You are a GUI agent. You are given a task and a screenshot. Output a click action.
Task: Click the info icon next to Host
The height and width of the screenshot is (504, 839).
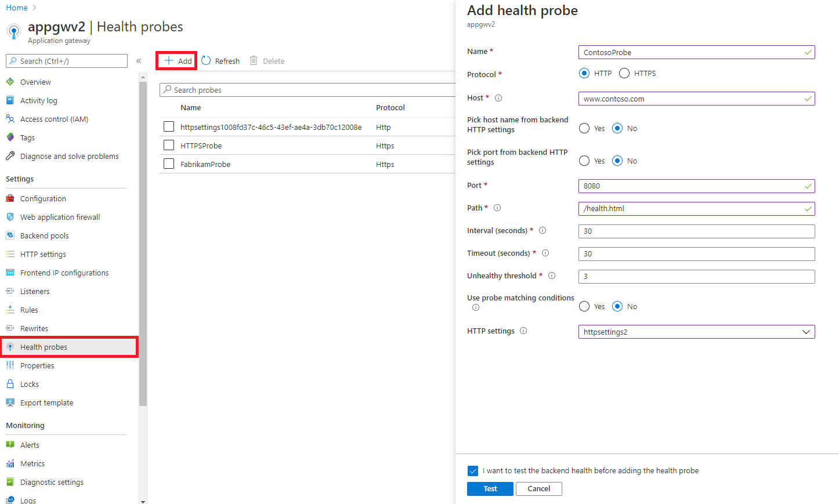pyautogui.click(x=498, y=98)
